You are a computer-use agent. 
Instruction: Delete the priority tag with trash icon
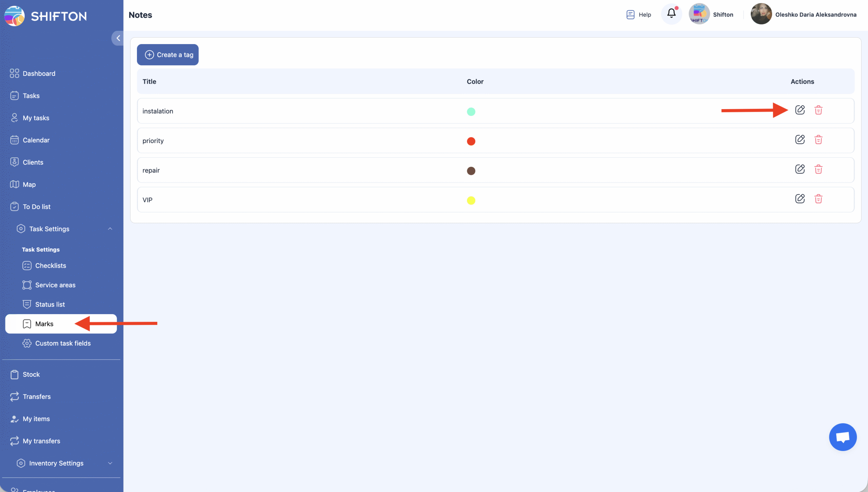tap(818, 140)
